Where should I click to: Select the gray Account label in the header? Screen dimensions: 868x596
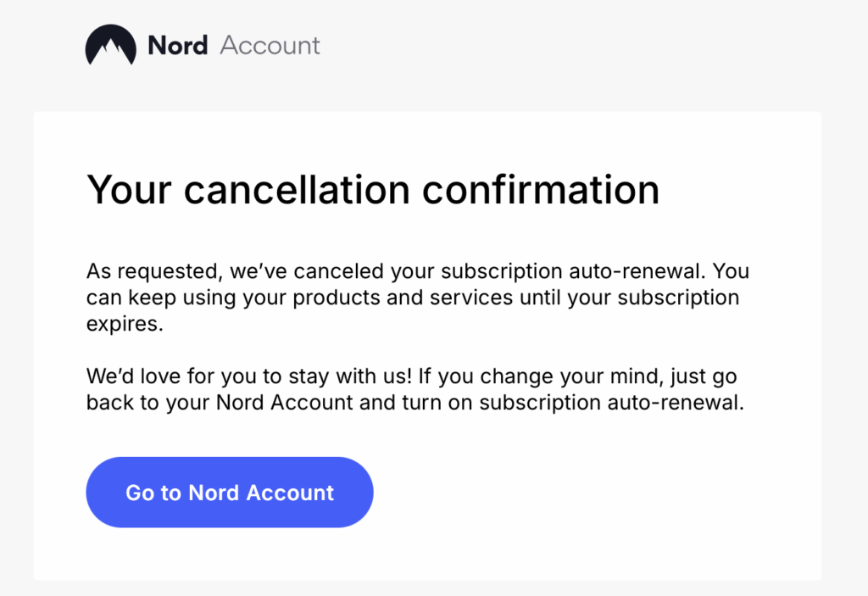[x=270, y=46]
